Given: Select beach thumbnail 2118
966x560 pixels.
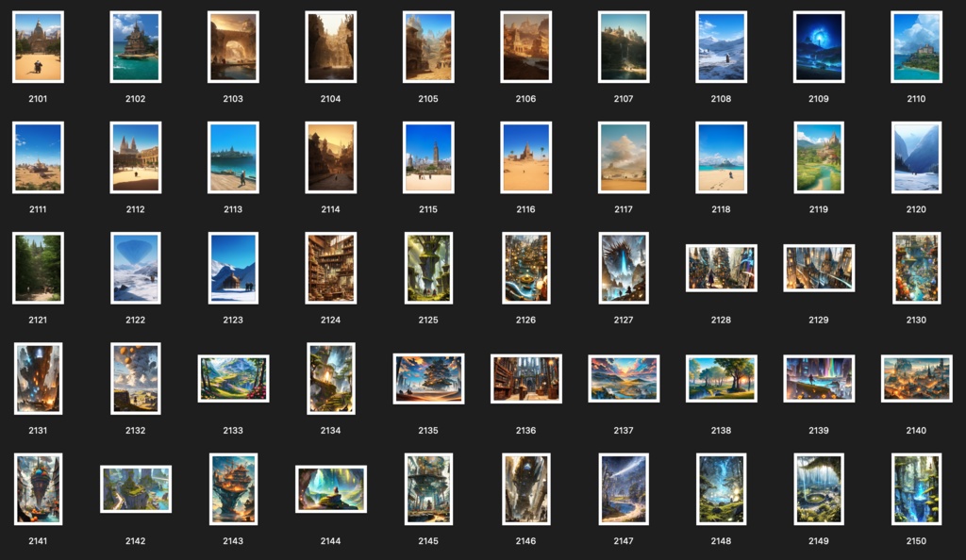Looking at the screenshot, I should coord(721,157).
